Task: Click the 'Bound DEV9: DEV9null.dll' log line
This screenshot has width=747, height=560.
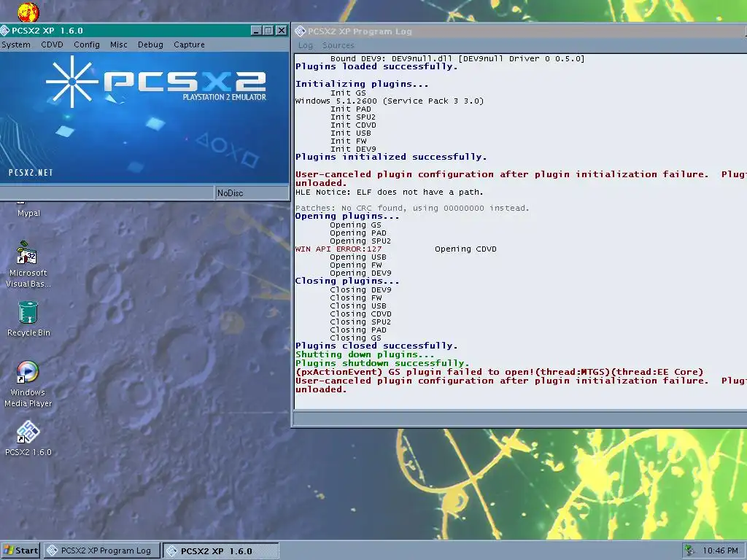Action: (457, 58)
